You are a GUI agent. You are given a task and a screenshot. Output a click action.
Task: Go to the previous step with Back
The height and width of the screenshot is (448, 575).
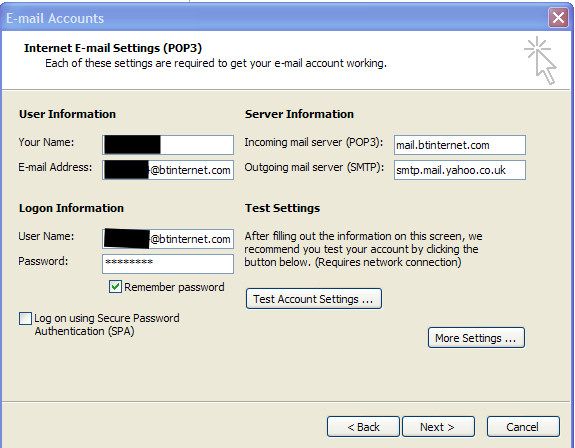coord(363,427)
